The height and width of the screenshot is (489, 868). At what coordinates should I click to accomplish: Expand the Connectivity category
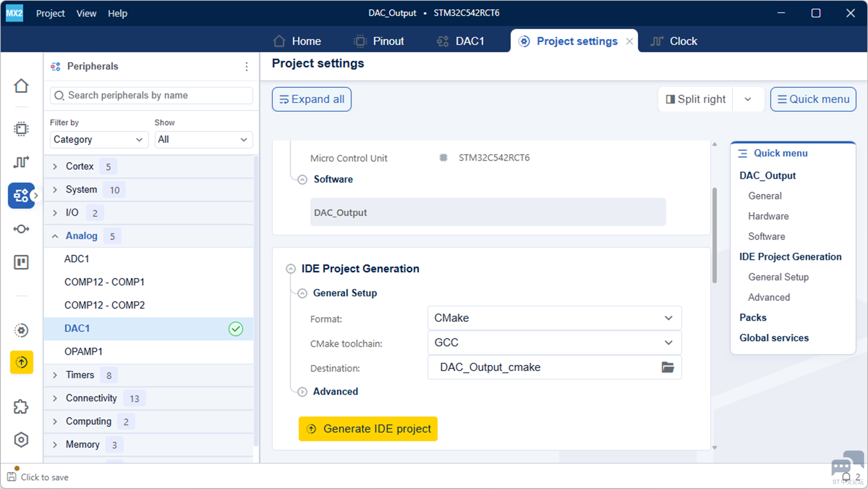click(55, 398)
